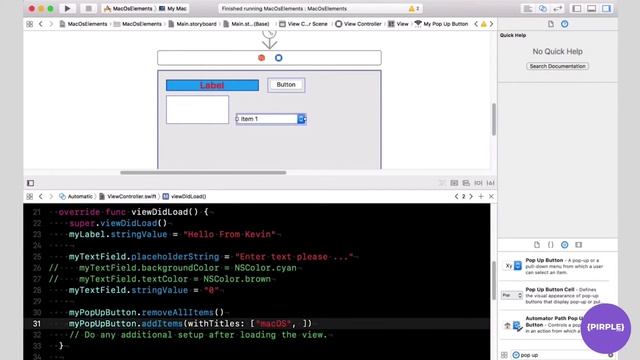640x360 pixels.
Task: Go to next issue in storyboard jump bar
Action: (x=491, y=24)
